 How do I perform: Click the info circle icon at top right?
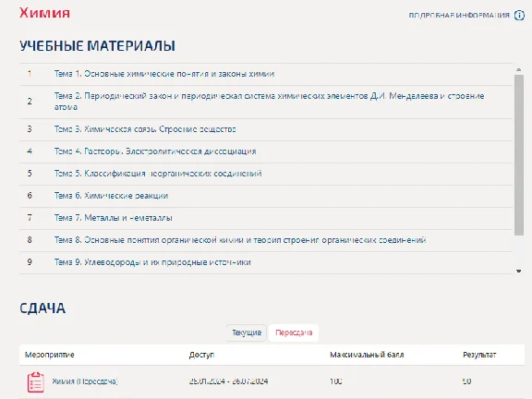519,16
